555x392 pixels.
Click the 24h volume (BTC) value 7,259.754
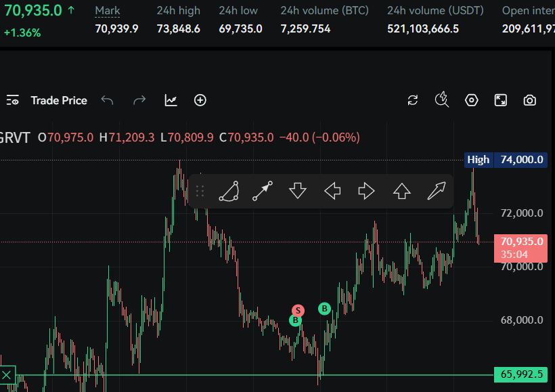coord(305,28)
